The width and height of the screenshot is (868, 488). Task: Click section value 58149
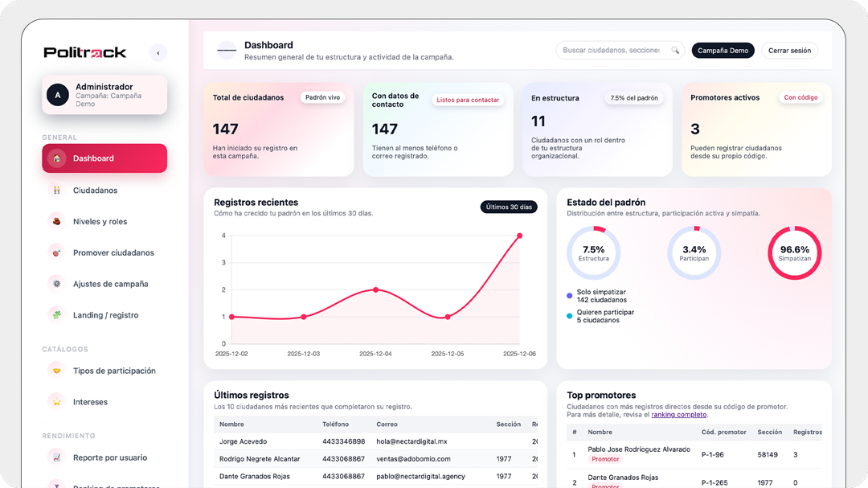pos(768,455)
